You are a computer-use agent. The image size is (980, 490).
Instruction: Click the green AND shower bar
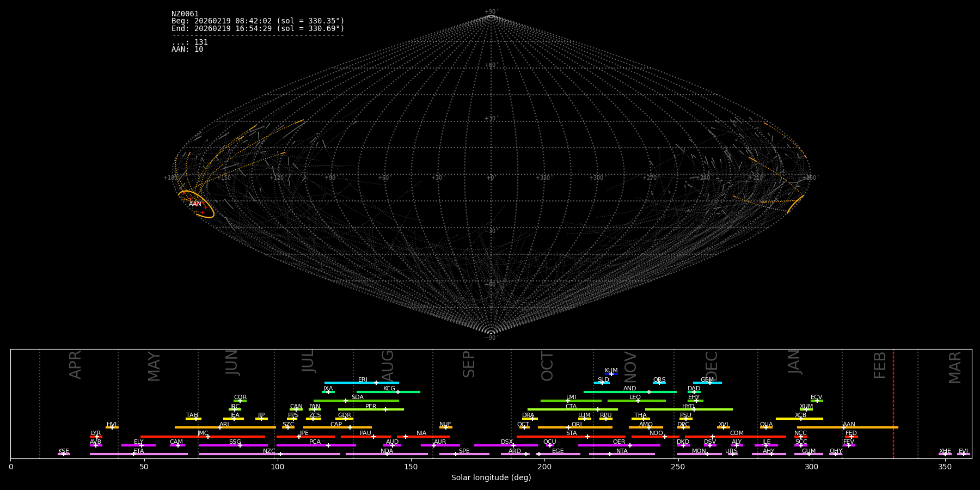[x=630, y=391]
